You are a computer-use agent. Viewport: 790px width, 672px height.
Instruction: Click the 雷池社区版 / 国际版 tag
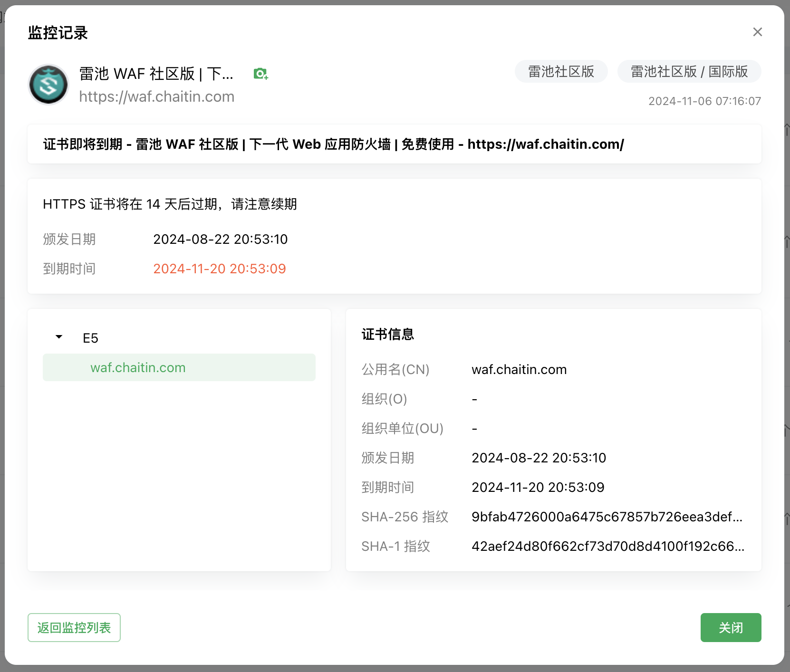(x=689, y=72)
